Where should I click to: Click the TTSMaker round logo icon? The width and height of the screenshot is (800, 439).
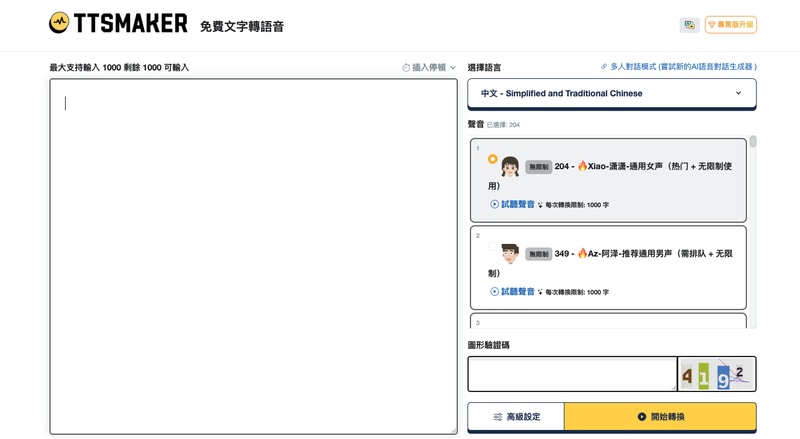tap(59, 23)
